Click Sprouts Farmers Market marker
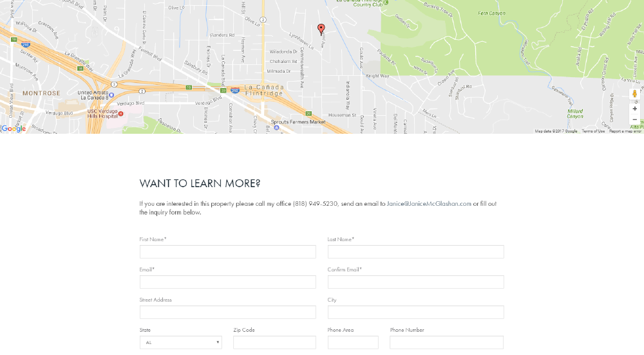This screenshot has height=355, width=644. coord(276,128)
